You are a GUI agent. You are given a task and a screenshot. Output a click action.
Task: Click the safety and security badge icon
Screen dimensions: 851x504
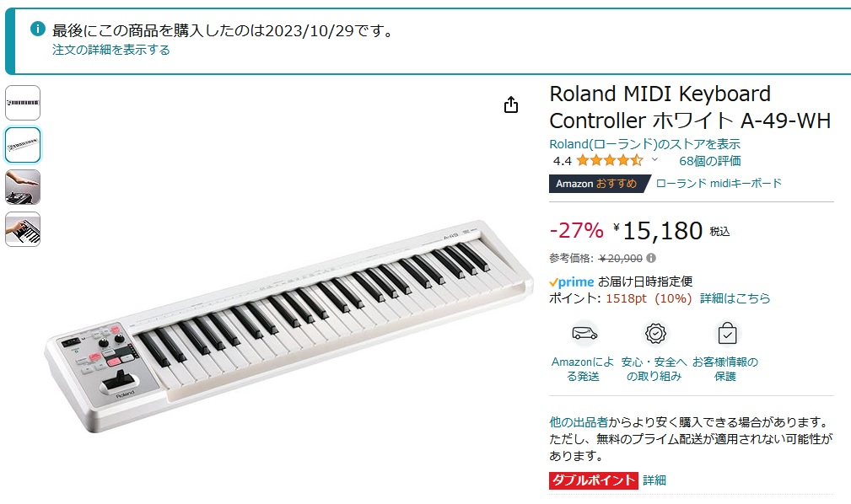click(x=654, y=334)
